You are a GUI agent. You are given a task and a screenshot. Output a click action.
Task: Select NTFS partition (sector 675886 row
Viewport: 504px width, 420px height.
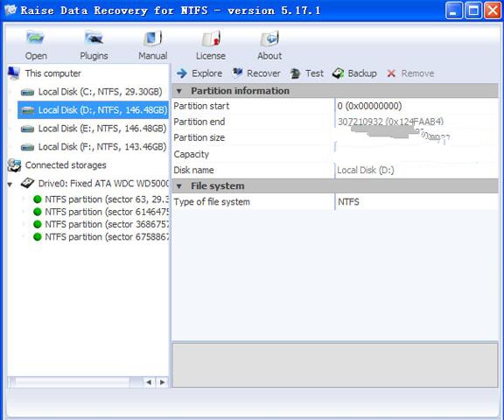[x=101, y=237]
